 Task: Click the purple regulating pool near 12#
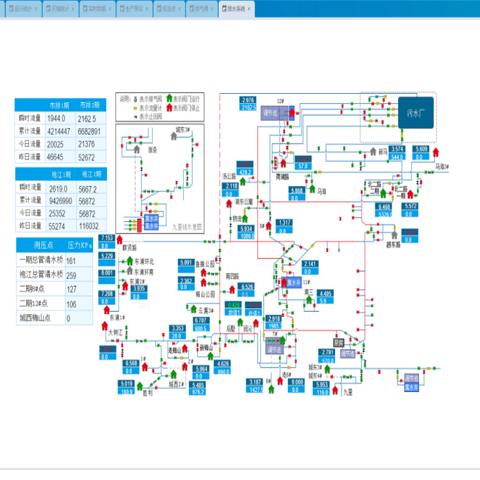click(x=274, y=113)
